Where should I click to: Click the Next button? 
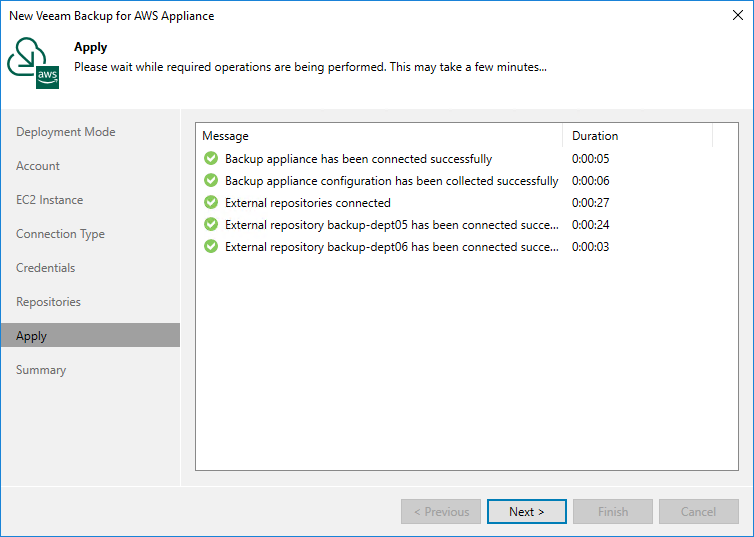coord(527,512)
